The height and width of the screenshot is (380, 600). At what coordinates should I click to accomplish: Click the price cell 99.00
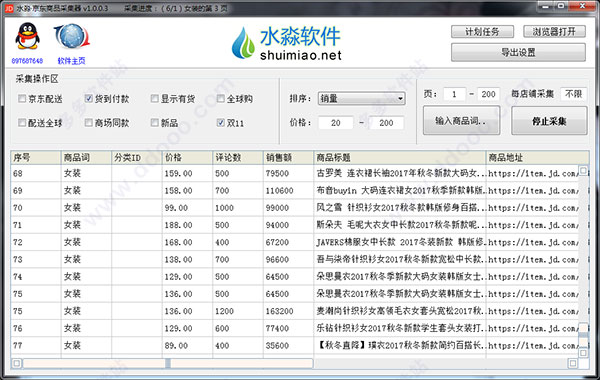point(176,208)
